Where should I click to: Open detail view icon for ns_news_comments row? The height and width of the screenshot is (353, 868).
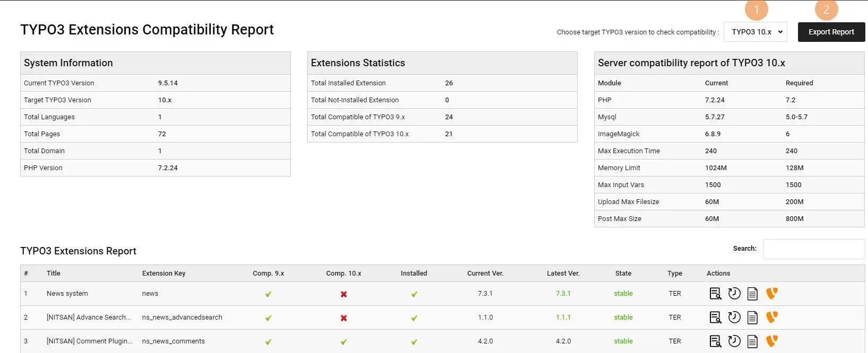pyautogui.click(x=715, y=341)
